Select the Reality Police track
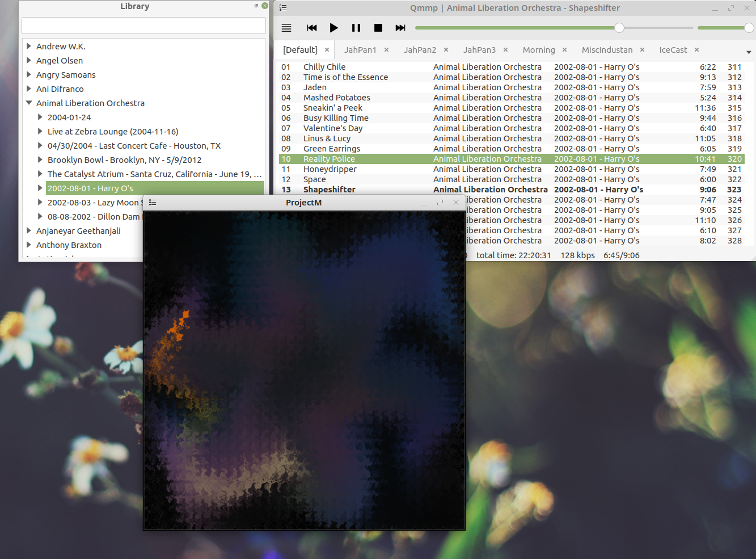 pos(512,159)
